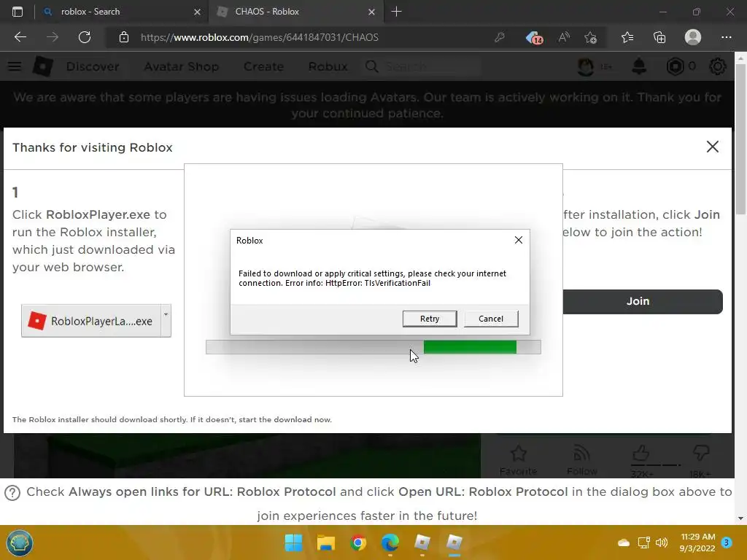Open the shopping coupons icon with badge 14
This screenshot has width=747, height=560.
point(534,38)
